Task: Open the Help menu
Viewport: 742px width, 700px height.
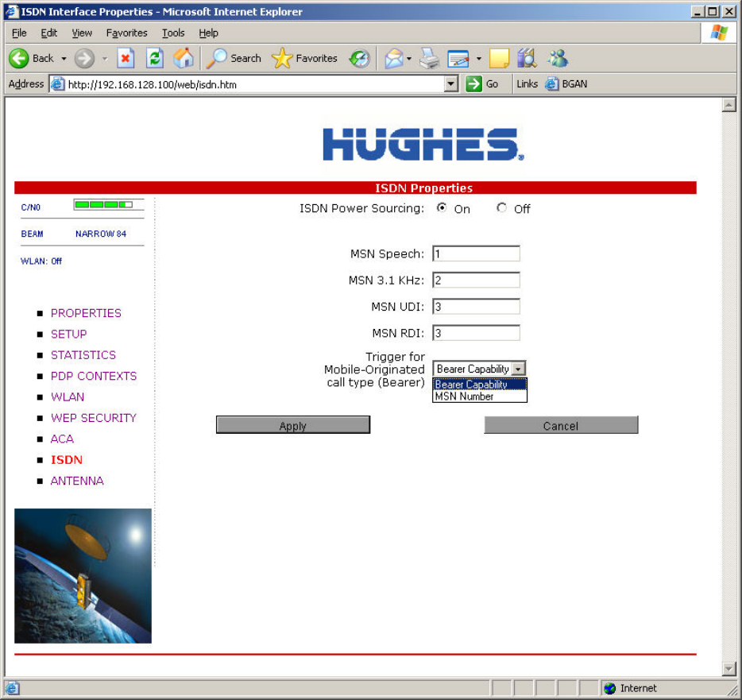Action: [x=208, y=33]
